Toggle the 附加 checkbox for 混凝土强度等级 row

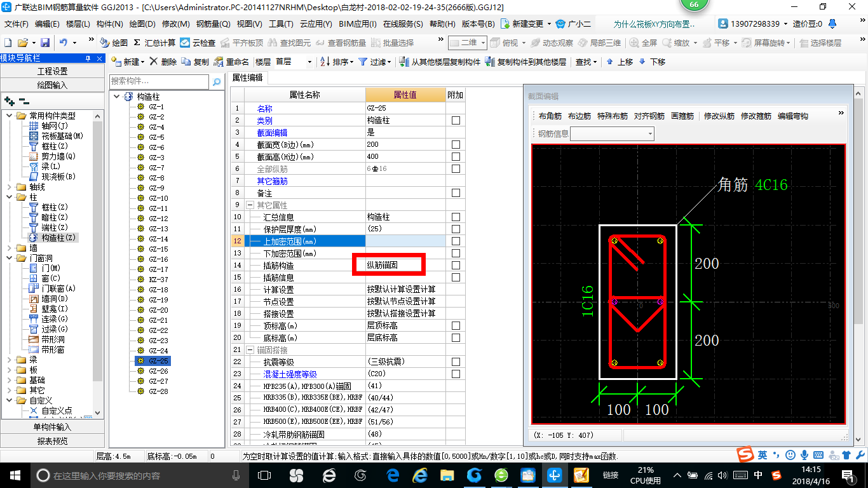[x=456, y=374]
